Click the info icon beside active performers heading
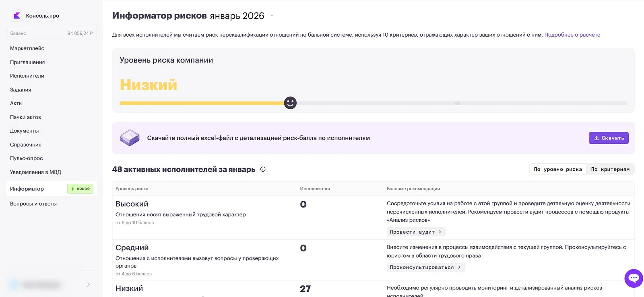The image size is (644, 297). tap(263, 169)
